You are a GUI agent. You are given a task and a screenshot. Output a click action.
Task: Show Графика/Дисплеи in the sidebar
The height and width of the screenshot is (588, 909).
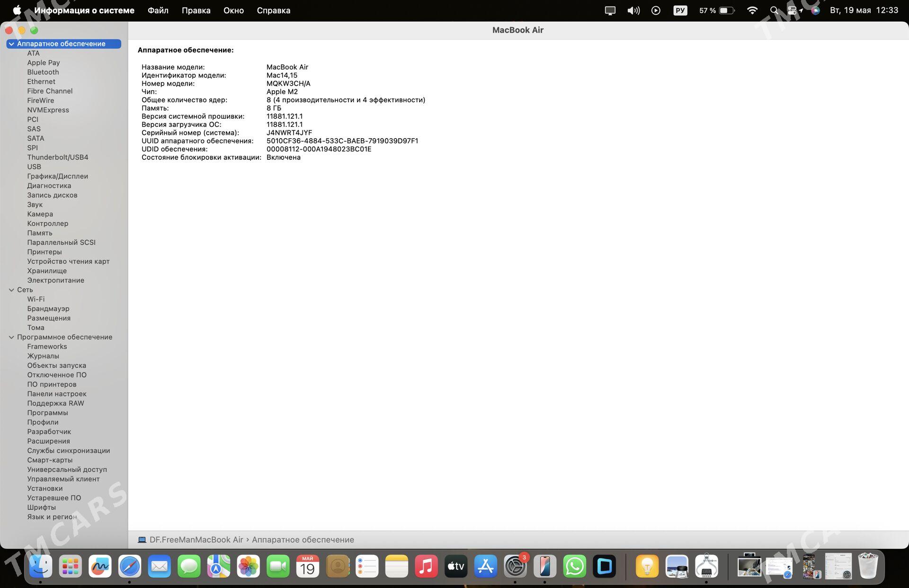click(58, 176)
